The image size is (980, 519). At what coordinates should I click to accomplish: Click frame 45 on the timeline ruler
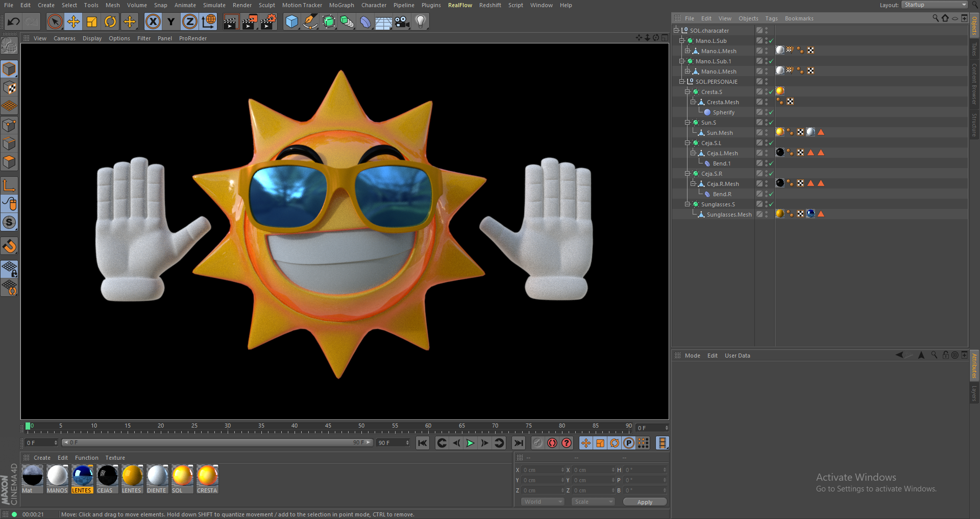tap(328, 427)
